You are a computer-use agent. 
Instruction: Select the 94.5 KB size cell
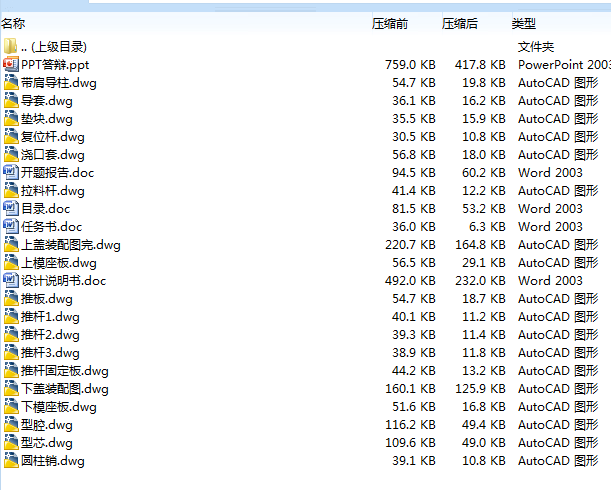[414, 172]
